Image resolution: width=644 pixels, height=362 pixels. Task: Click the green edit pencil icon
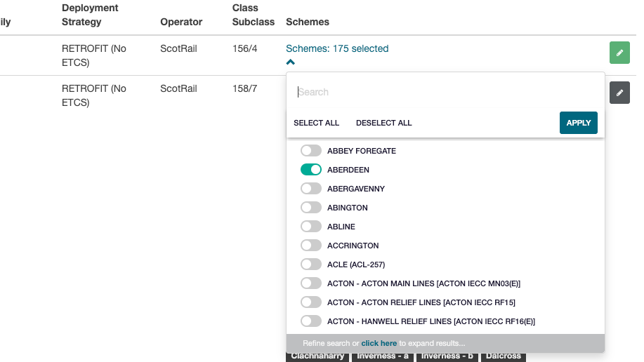click(619, 53)
